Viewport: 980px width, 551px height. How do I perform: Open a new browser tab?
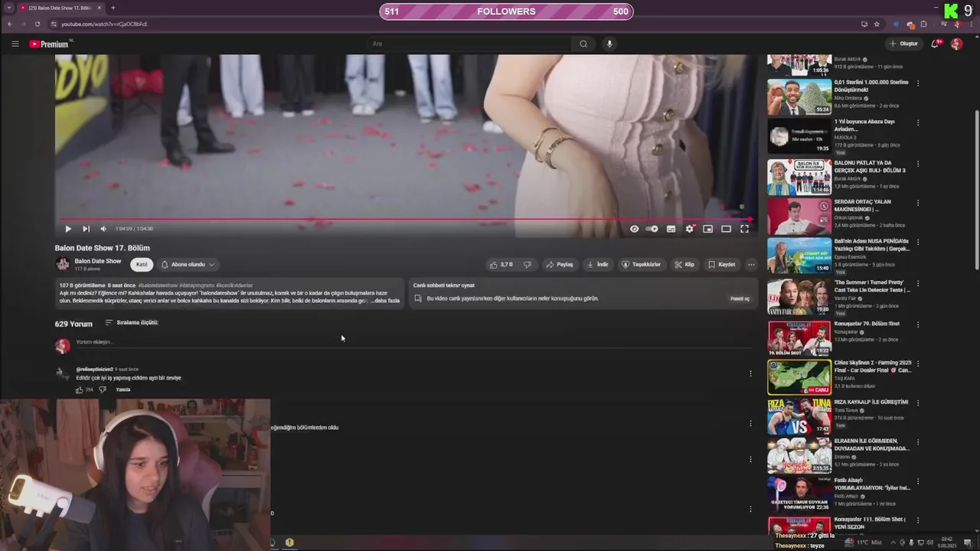(113, 8)
